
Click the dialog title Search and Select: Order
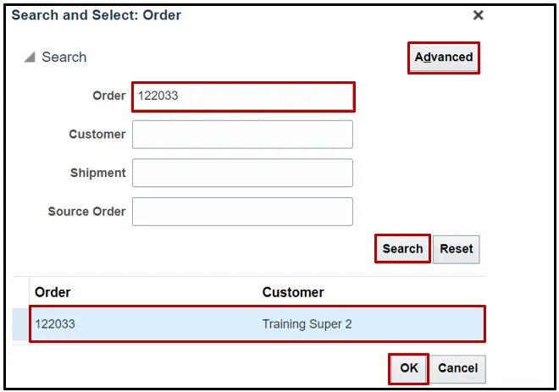[x=97, y=15]
